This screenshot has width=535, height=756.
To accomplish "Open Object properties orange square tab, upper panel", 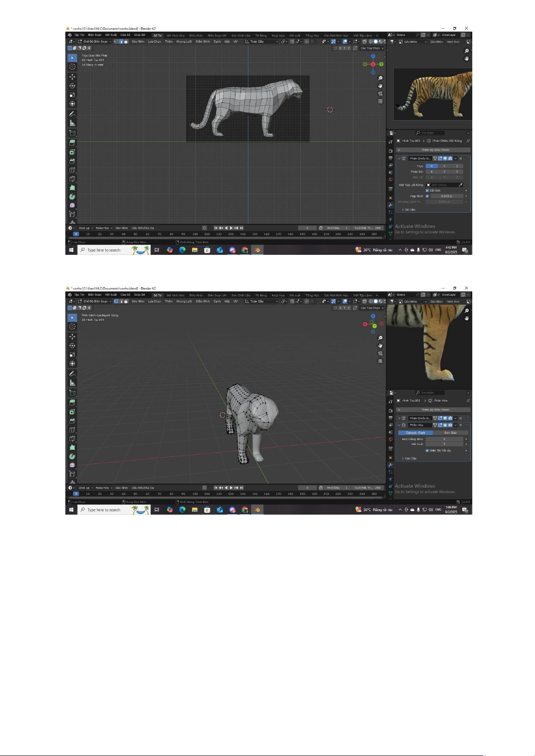I will [x=391, y=197].
